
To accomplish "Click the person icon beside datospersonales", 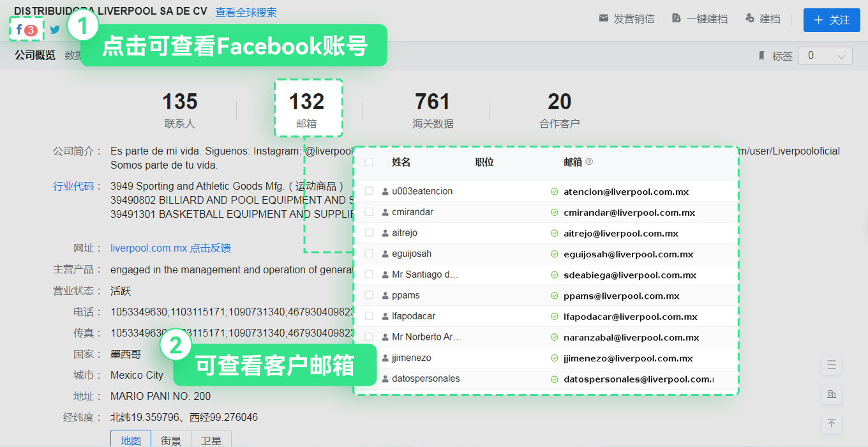I will [x=385, y=379].
